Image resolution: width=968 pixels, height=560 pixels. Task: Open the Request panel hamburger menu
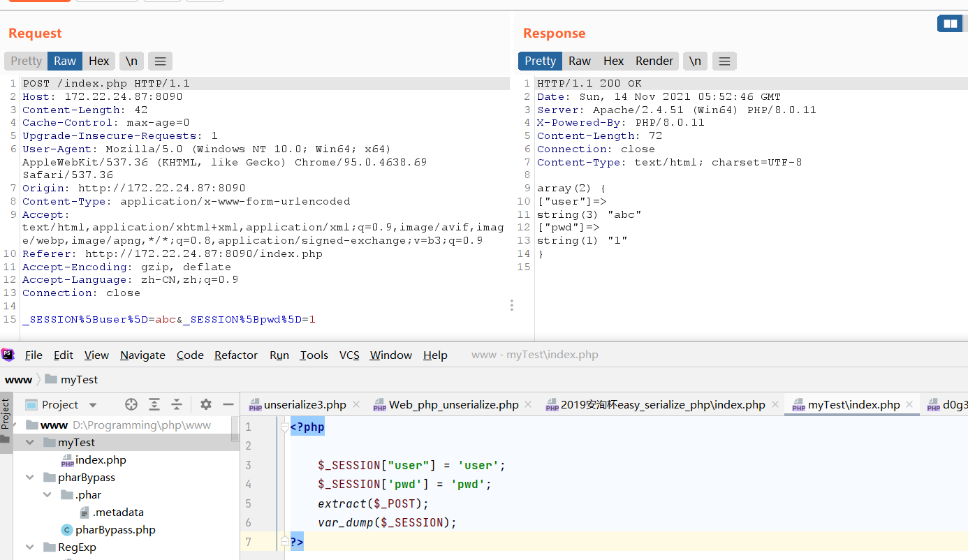pyautogui.click(x=160, y=61)
